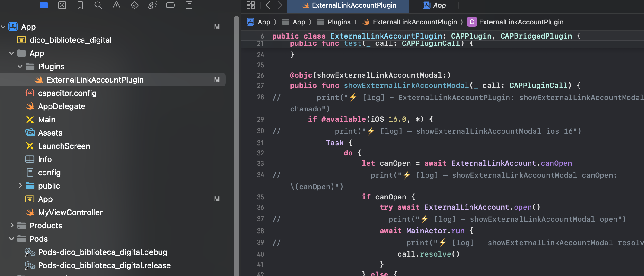The image size is (644, 276).
Task: Collapse the Plugins folder
Action: click(x=20, y=66)
